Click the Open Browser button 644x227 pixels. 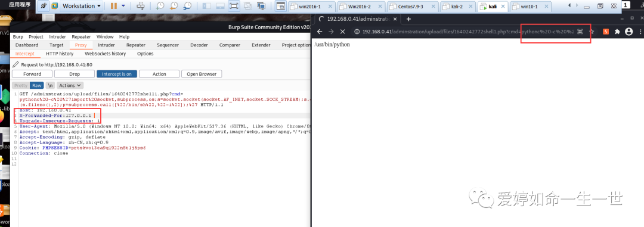click(202, 74)
